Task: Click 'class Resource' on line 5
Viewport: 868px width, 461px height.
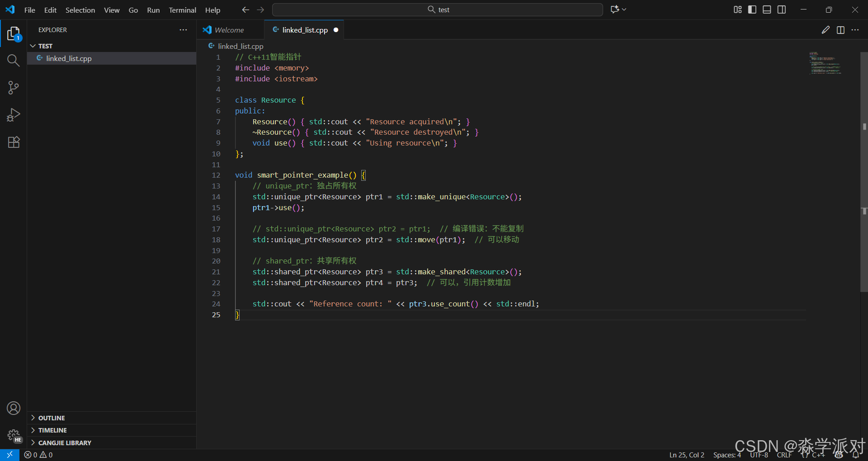Action: tap(265, 100)
